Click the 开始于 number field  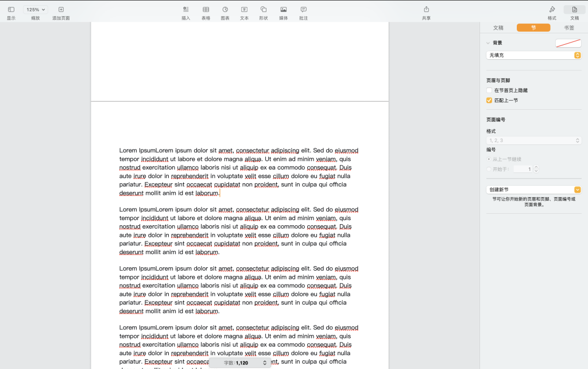coord(523,170)
